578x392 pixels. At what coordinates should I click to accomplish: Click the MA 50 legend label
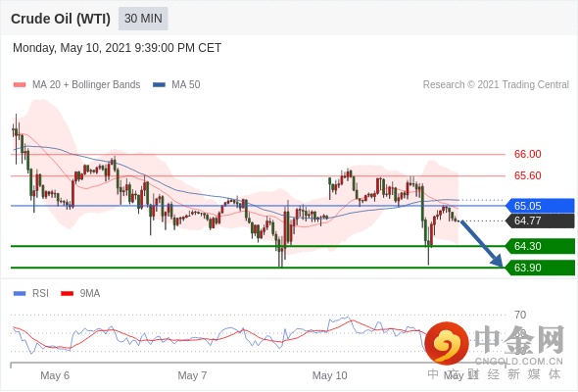point(186,85)
